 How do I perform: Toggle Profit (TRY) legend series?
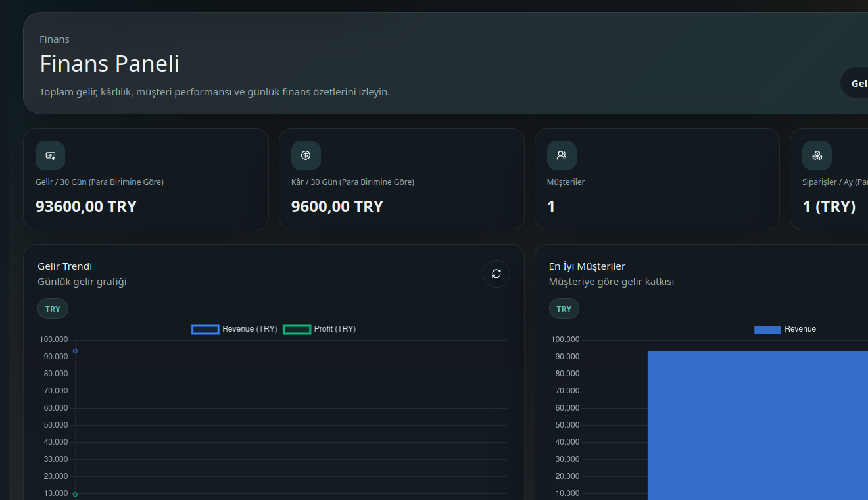coord(320,329)
